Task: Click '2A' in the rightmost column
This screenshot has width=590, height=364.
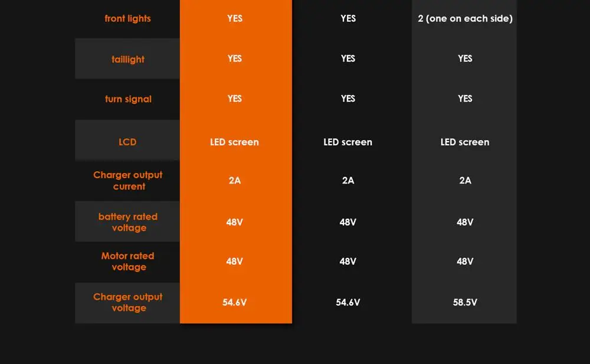Action: point(465,180)
